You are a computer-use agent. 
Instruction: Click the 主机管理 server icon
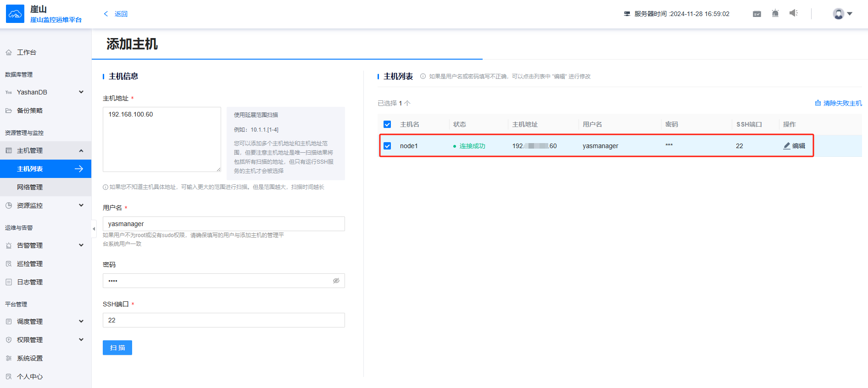point(9,150)
